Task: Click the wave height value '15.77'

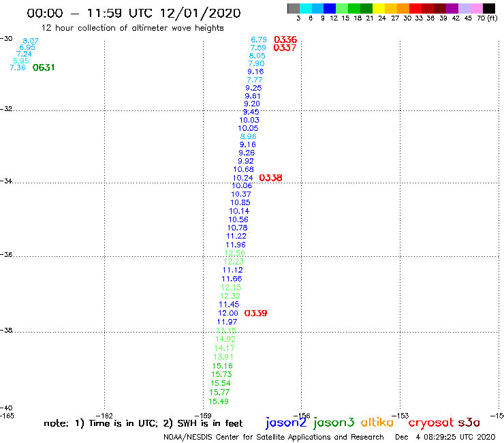Action: pyautogui.click(x=219, y=392)
